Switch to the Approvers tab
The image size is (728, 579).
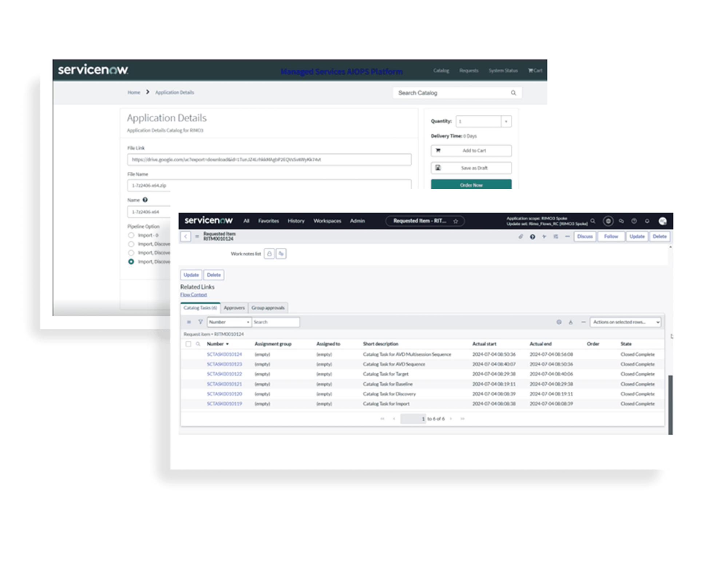coord(234,308)
